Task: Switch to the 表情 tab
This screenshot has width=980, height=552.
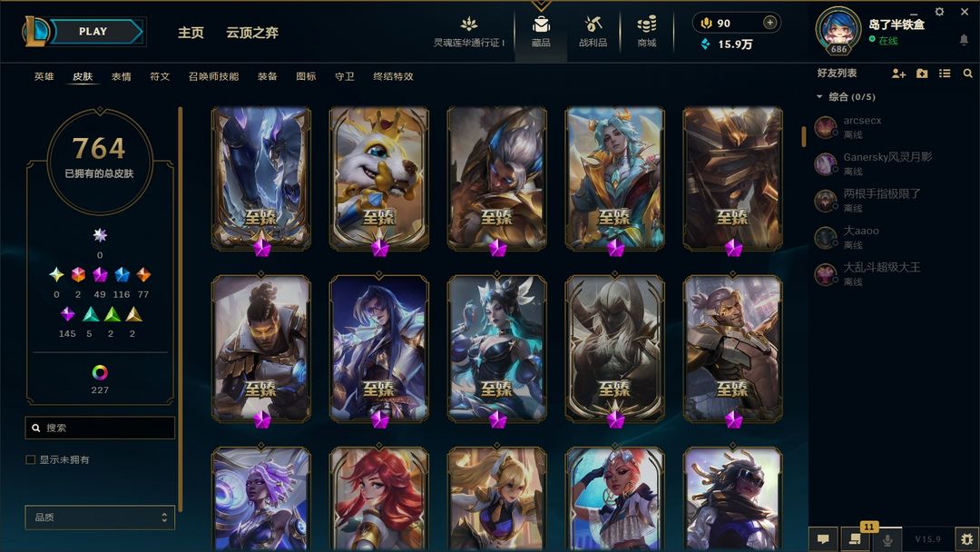Action: pos(122,76)
